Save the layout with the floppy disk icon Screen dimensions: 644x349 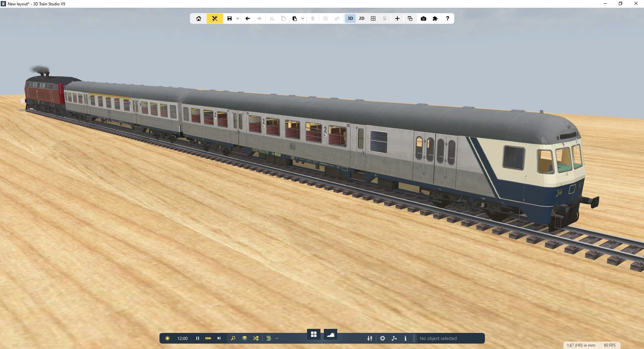pyautogui.click(x=230, y=18)
